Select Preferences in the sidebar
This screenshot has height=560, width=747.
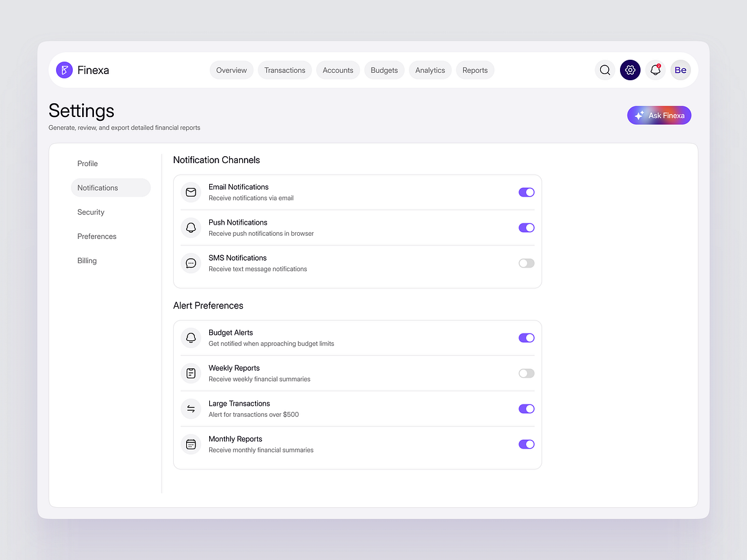tap(97, 236)
